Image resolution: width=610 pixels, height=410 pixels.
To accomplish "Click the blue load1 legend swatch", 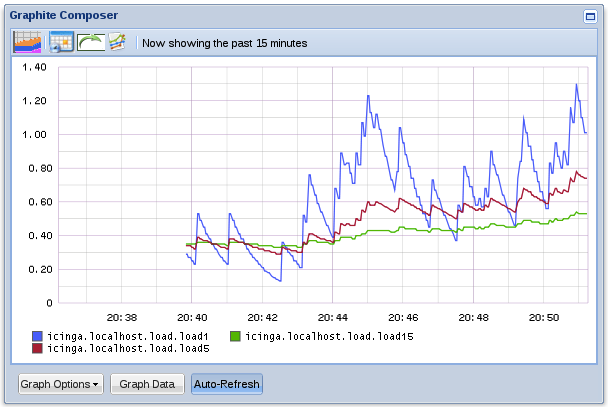I will [x=37, y=336].
